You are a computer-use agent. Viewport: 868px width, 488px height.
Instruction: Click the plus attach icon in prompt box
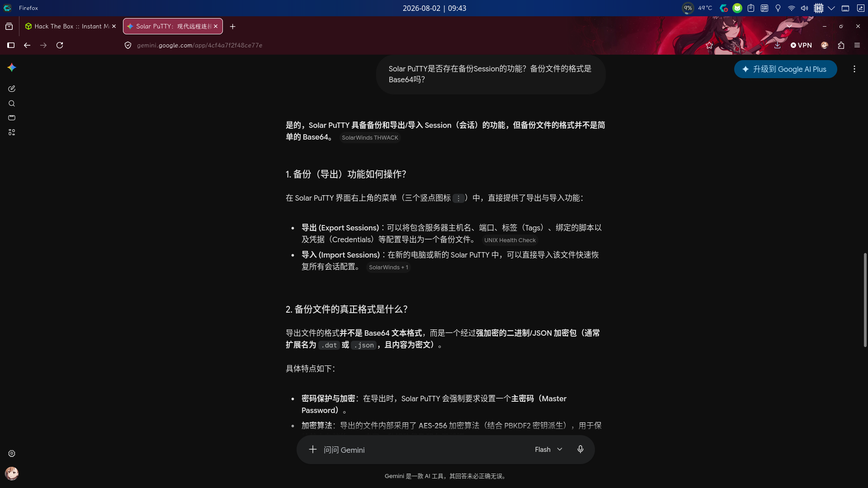click(x=312, y=449)
